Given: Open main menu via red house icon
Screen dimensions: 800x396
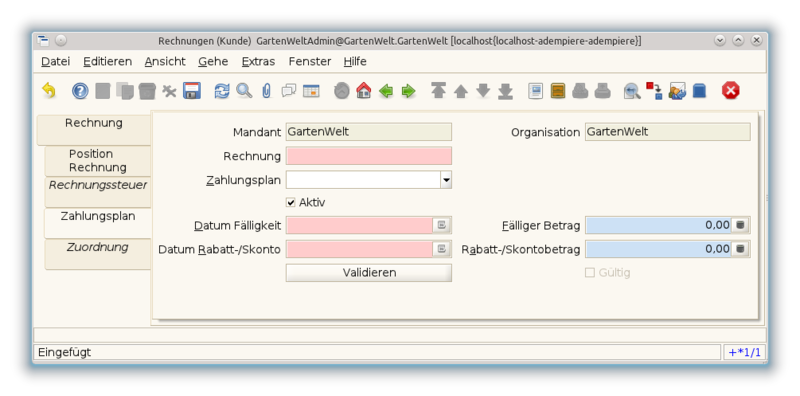Looking at the screenshot, I should click(x=364, y=91).
